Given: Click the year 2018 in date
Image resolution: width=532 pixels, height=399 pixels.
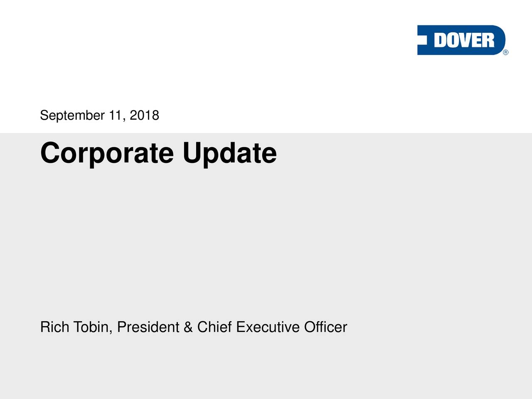Looking at the screenshot, I should pos(144,115).
